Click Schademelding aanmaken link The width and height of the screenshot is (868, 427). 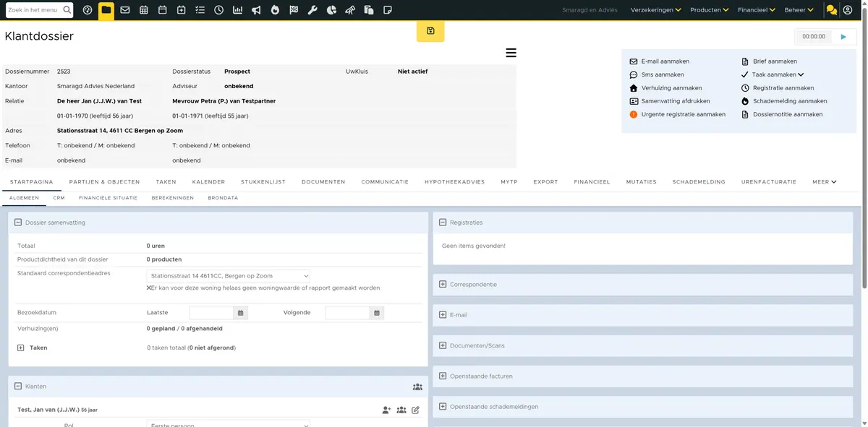pos(790,101)
